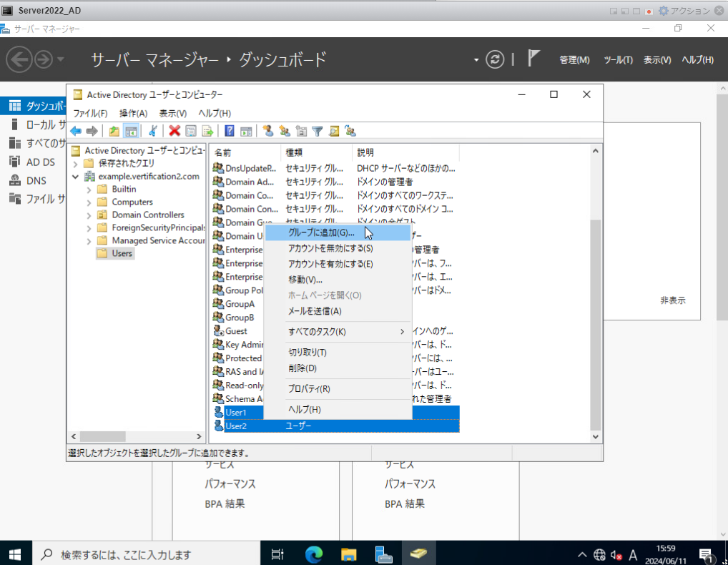This screenshot has height=565, width=728.
Task: Sort the list by the 名前 column header
Action: pyautogui.click(x=245, y=152)
